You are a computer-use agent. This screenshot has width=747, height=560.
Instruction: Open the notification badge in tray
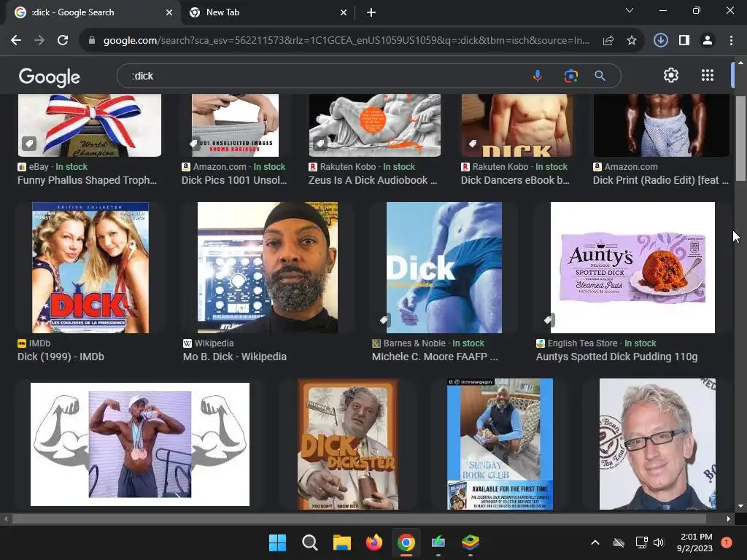726,542
